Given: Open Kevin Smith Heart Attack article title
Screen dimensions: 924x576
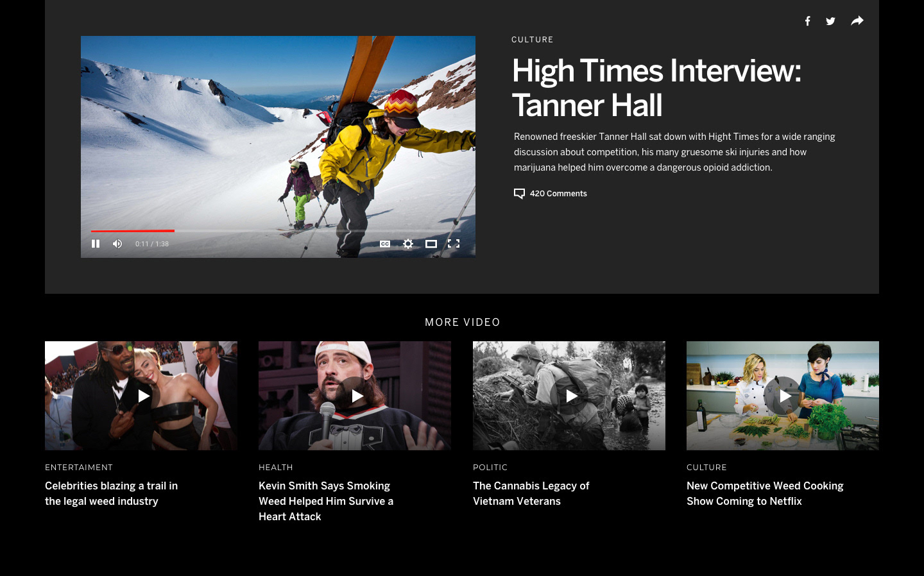Looking at the screenshot, I should tap(326, 501).
